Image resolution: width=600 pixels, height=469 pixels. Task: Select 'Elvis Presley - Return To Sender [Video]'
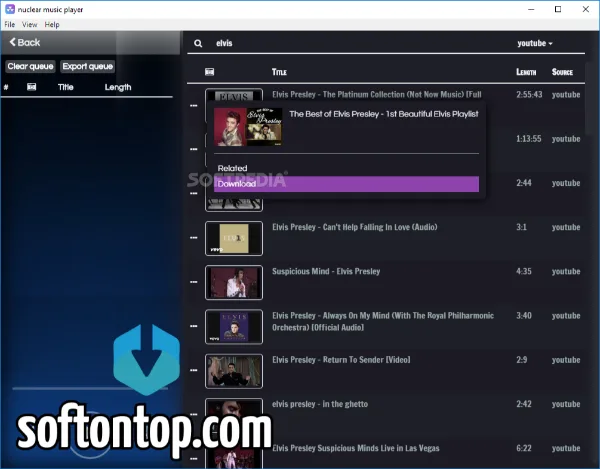tap(341, 360)
